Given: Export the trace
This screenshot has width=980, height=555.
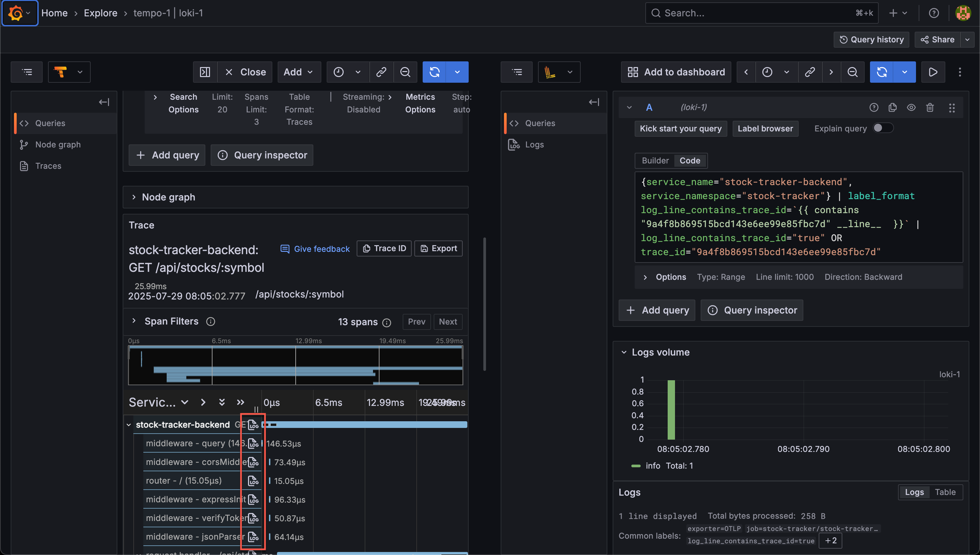Looking at the screenshot, I should [438, 248].
